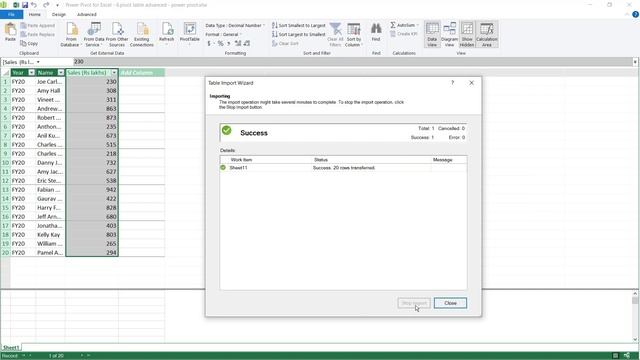Sort Smallest to Largest
Screen dimensions: 640x360
point(298,25)
